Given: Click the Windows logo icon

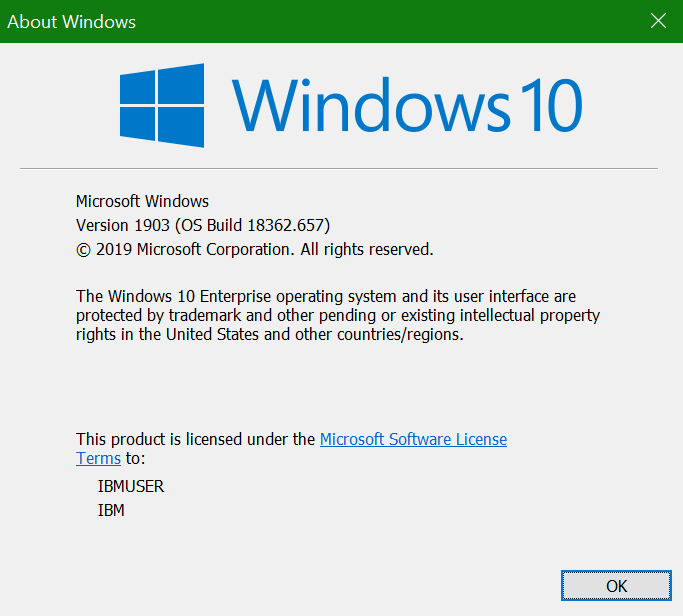Looking at the screenshot, I should pyautogui.click(x=162, y=105).
